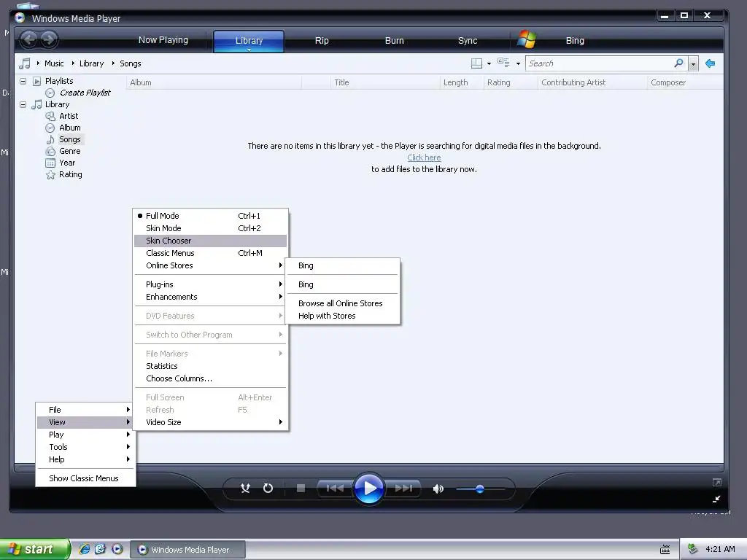Toggle Show Classic Menus entry

pos(86,478)
